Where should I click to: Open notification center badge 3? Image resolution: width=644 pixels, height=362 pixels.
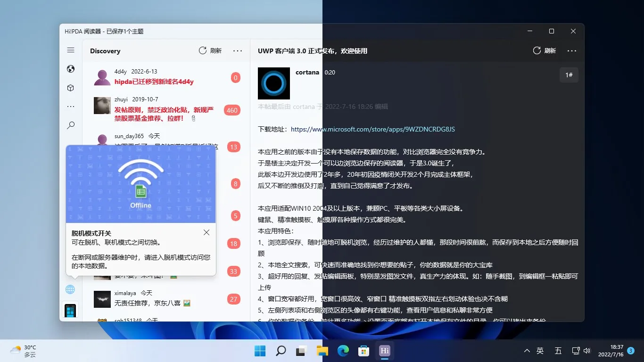[631, 351]
